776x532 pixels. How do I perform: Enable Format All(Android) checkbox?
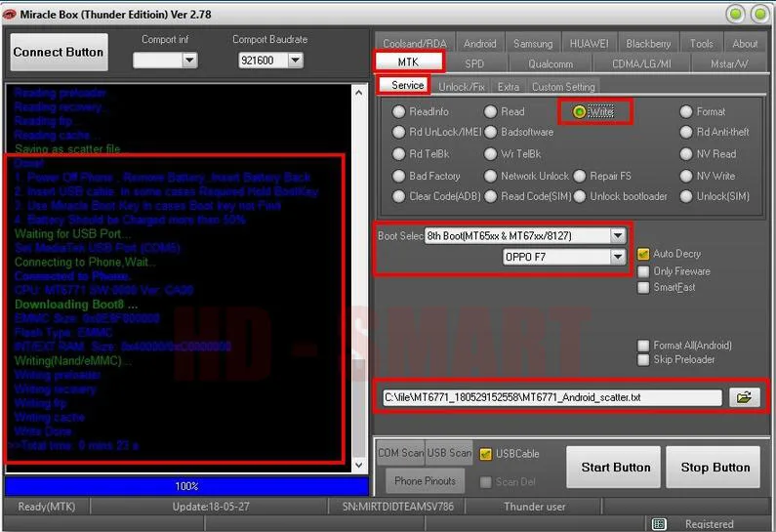(x=643, y=345)
